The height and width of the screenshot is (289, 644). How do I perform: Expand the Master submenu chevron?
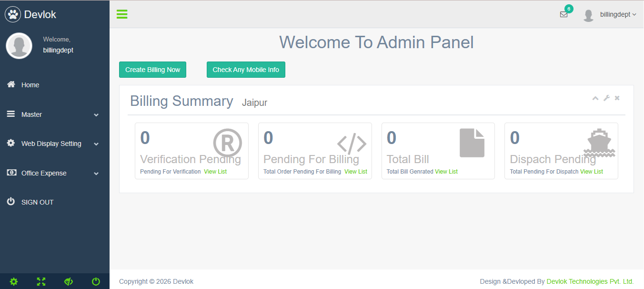click(96, 115)
